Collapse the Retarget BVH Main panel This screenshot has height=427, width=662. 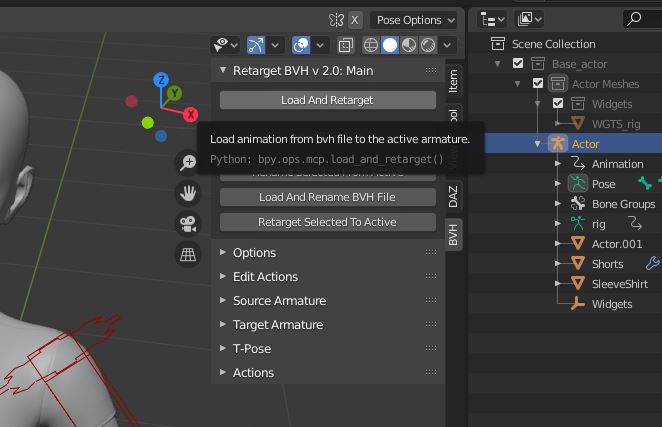pyautogui.click(x=223, y=70)
